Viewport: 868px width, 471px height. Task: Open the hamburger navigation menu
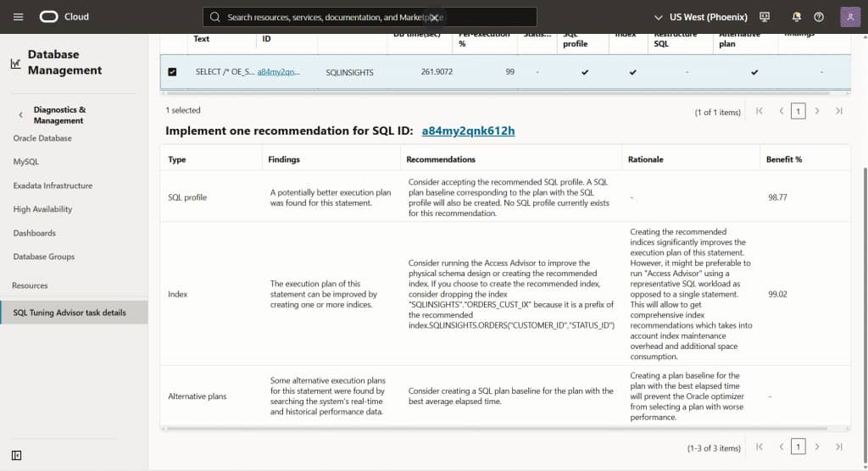(x=18, y=17)
